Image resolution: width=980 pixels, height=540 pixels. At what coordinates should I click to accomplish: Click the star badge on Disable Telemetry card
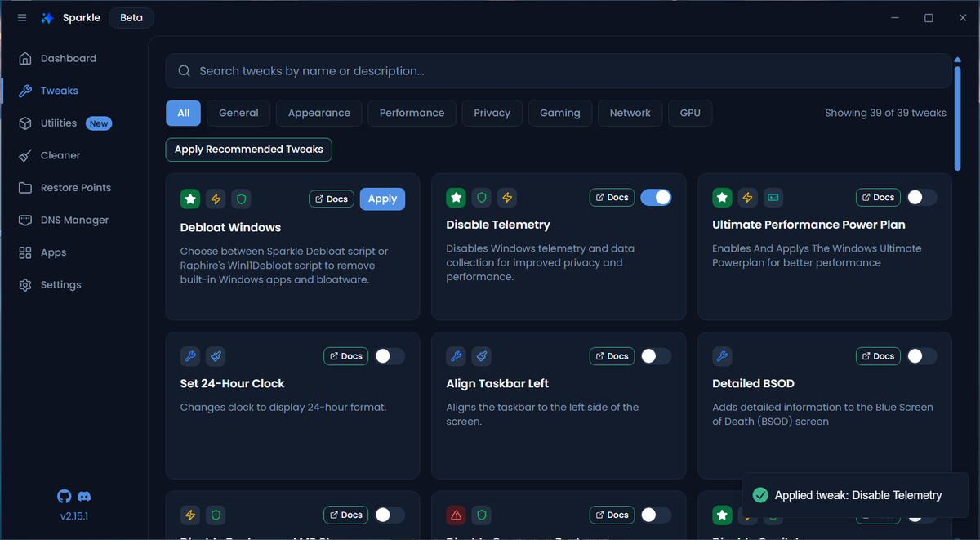tap(457, 197)
